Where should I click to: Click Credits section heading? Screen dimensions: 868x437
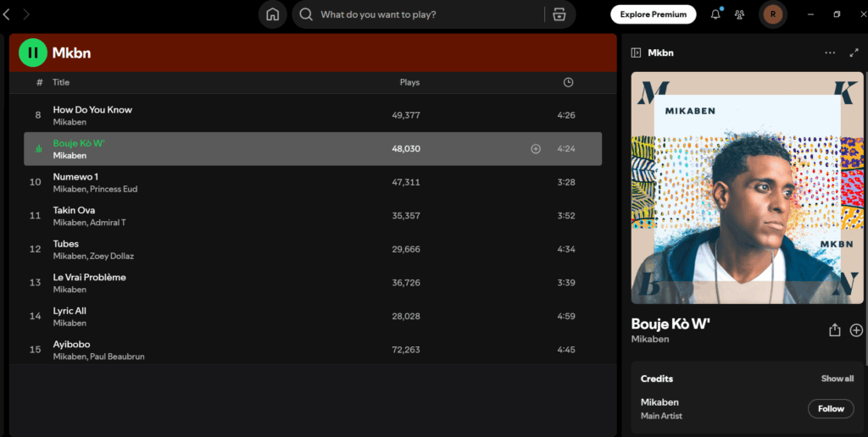(657, 379)
